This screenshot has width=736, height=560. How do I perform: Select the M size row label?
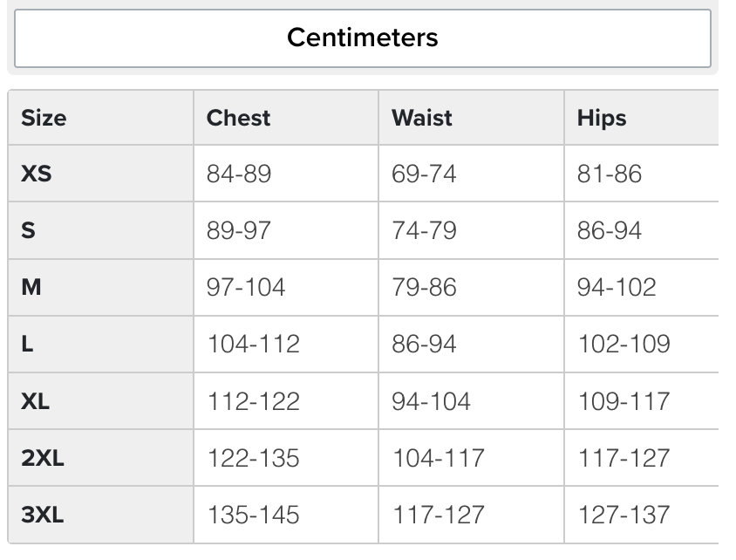pos(31,288)
